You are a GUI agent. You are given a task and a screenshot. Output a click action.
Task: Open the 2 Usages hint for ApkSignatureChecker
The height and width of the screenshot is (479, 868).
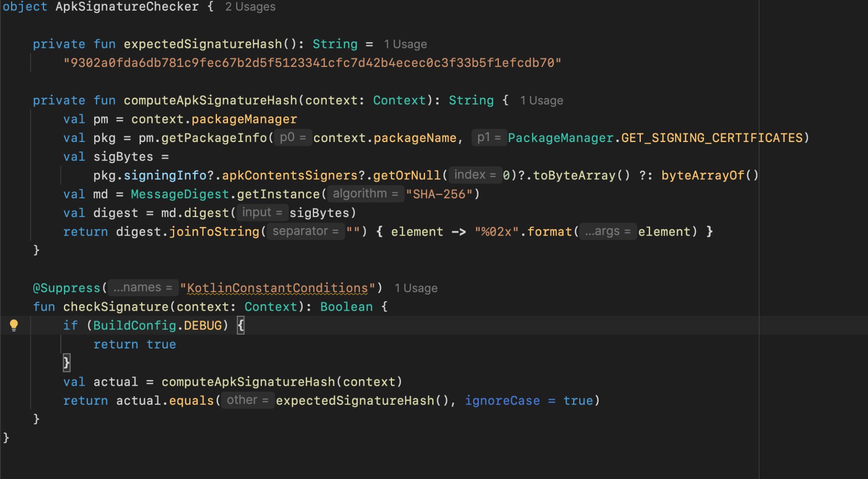coord(250,7)
